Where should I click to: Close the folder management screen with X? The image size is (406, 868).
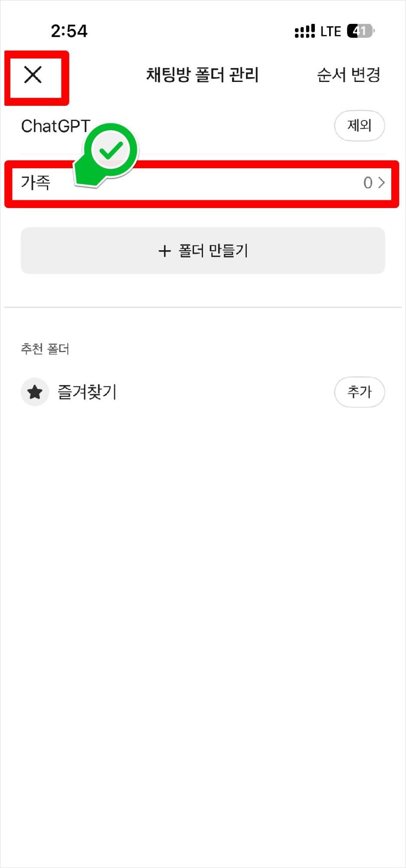pyautogui.click(x=33, y=75)
